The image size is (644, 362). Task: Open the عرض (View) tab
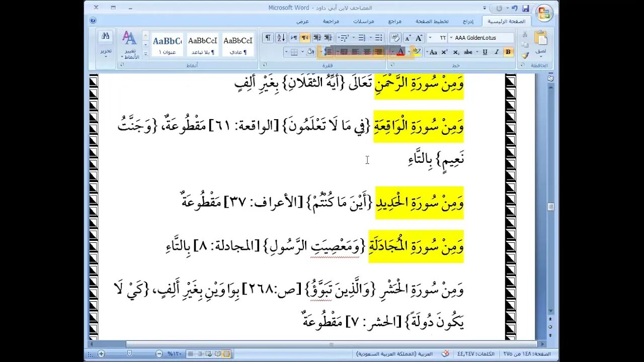302,21
